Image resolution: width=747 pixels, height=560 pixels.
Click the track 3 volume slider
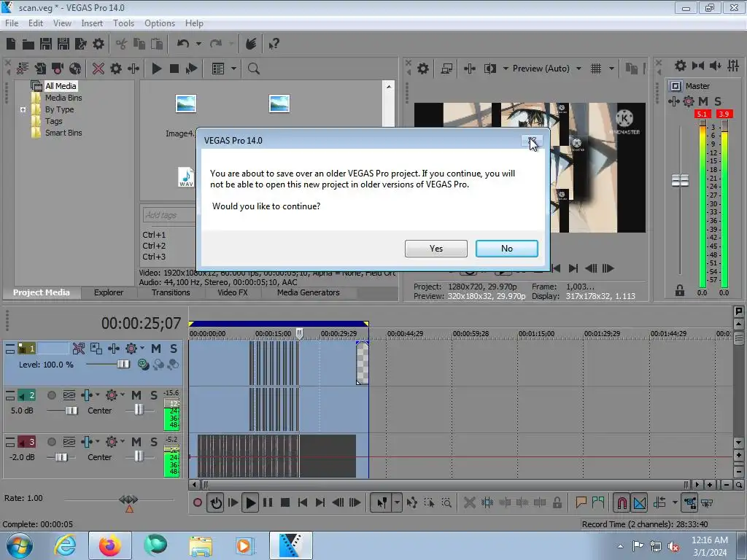click(x=61, y=457)
